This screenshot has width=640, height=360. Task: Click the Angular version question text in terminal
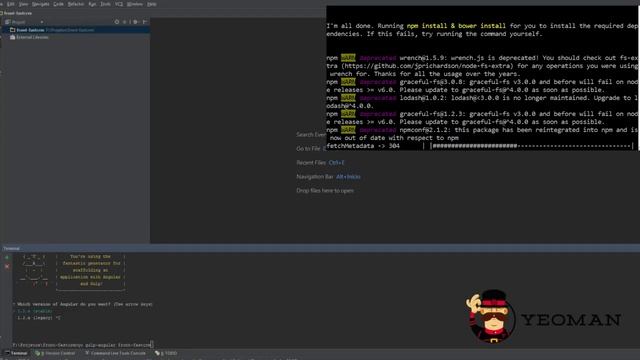pos(85,304)
